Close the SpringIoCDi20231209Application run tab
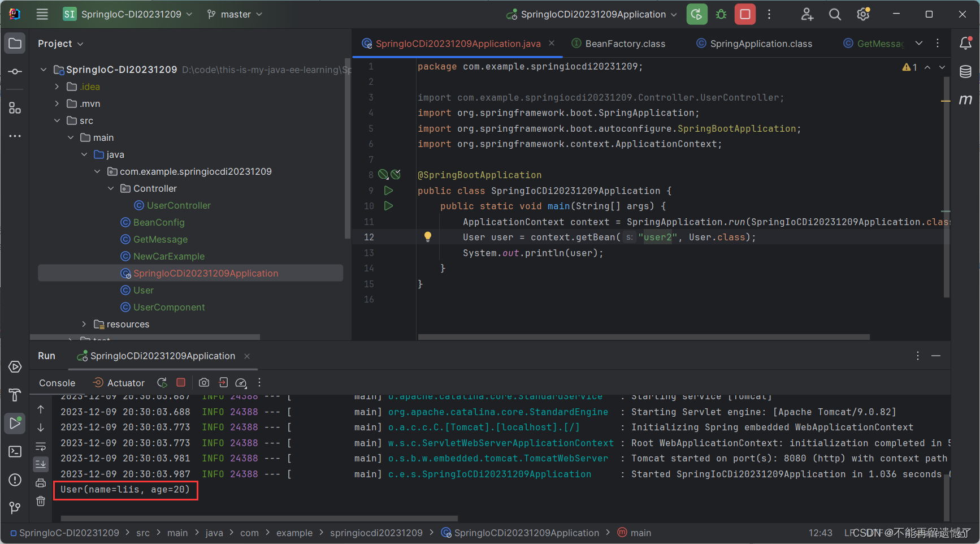This screenshot has width=980, height=544. [247, 356]
